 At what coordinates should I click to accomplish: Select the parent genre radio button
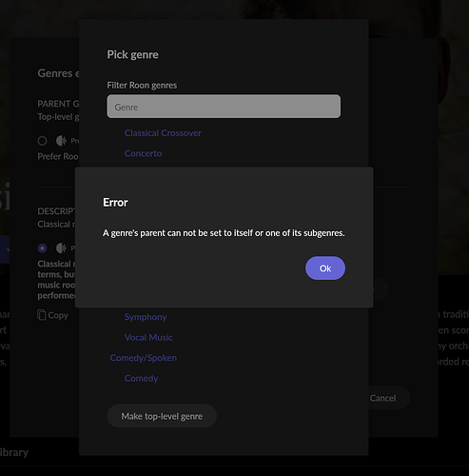(x=42, y=141)
